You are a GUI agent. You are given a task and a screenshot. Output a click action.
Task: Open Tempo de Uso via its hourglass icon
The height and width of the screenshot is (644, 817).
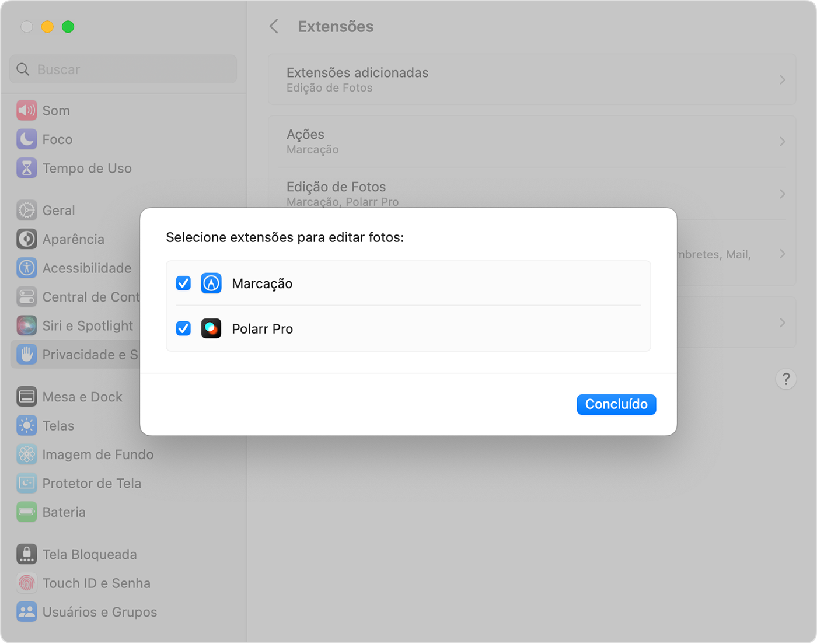26,168
